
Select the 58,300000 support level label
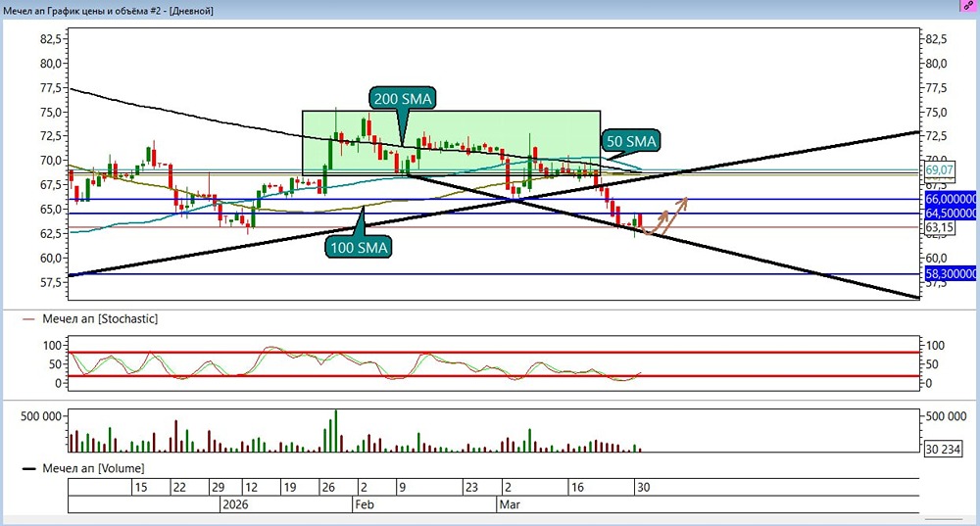[x=950, y=273]
